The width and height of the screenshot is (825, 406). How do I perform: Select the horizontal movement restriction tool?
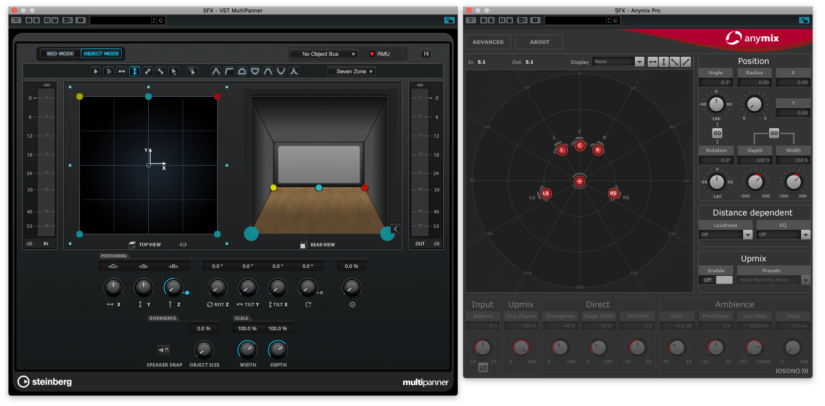point(121,72)
